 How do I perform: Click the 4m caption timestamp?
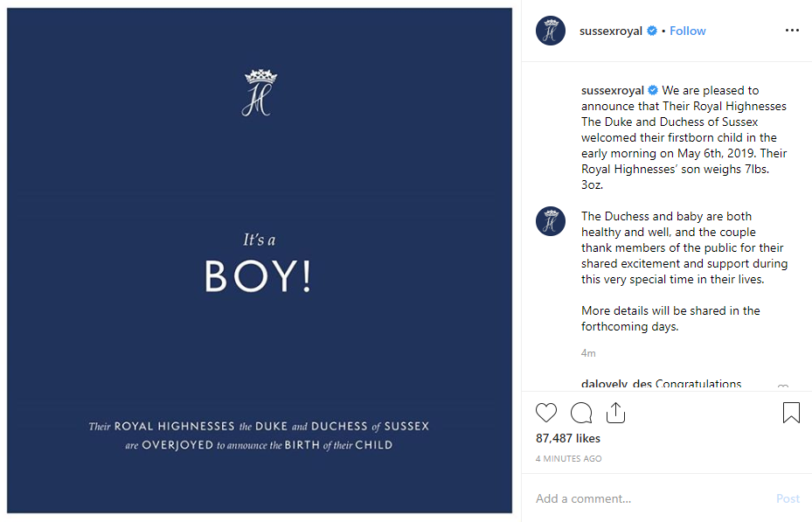588,353
